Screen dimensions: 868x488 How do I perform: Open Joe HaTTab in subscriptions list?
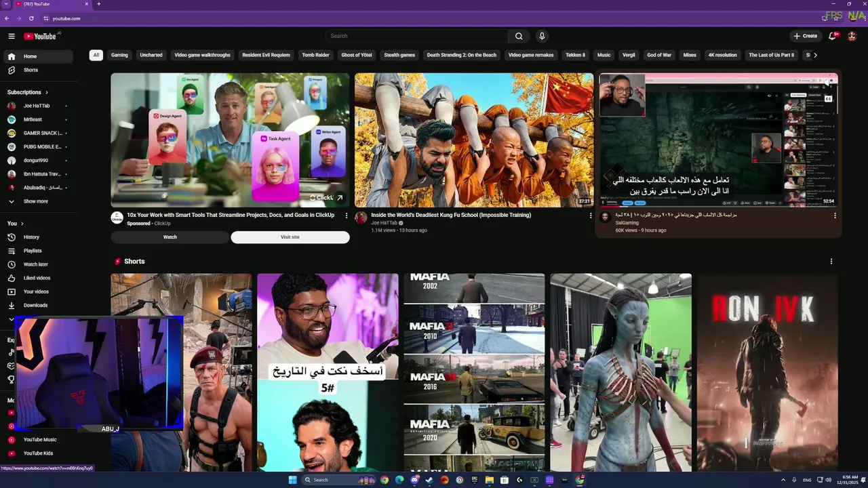pos(39,106)
